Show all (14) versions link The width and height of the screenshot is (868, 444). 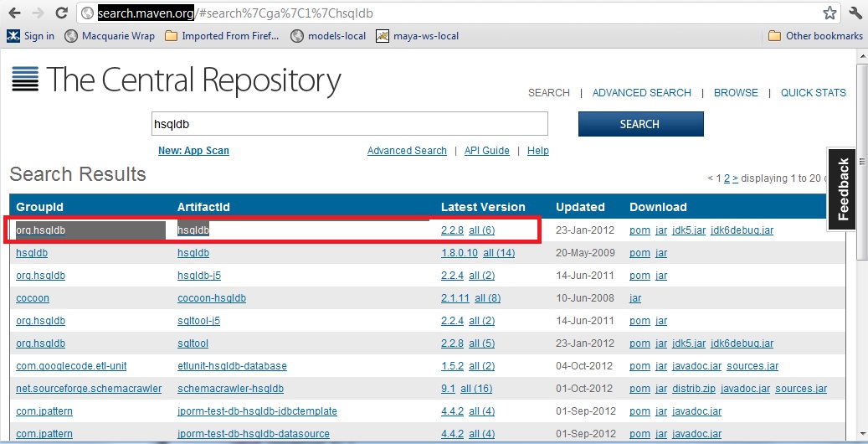point(499,253)
